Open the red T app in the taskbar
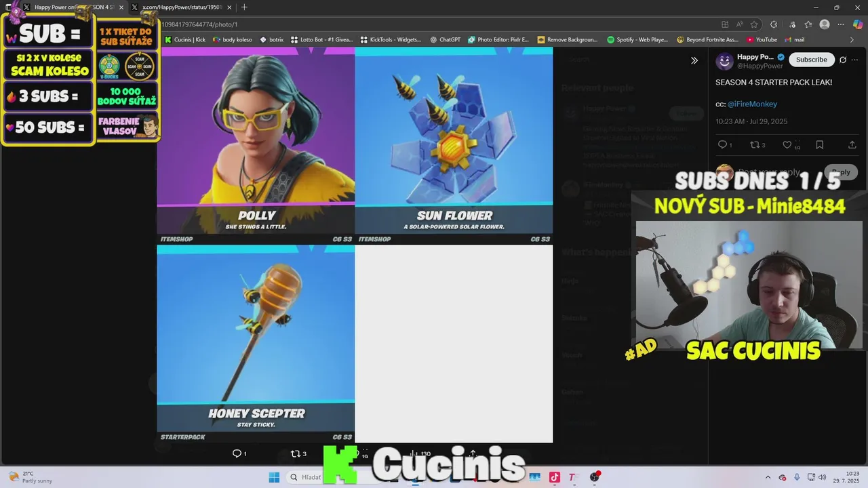868x488 pixels. coord(573,477)
